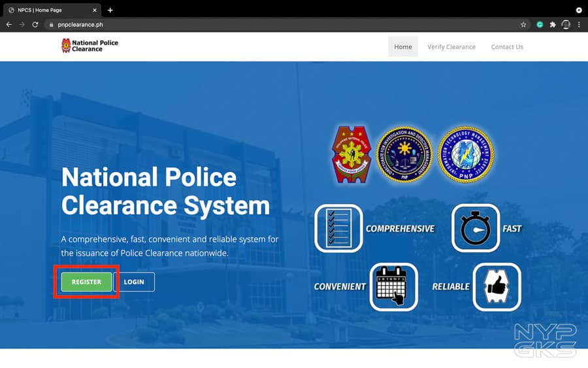588x368 pixels.
Task: Open a new browser tab
Action: [110, 10]
